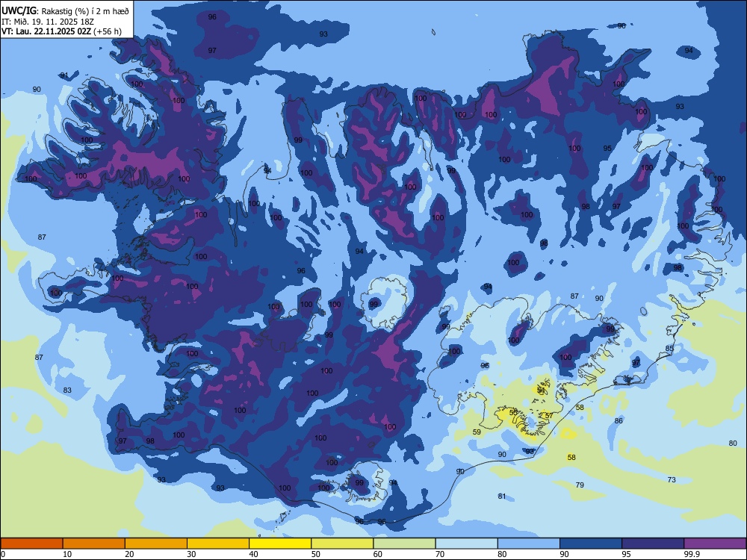This screenshot has width=747, height=560.
Task: Click the 10–20 orange legend swatch
Action: click(94, 544)
